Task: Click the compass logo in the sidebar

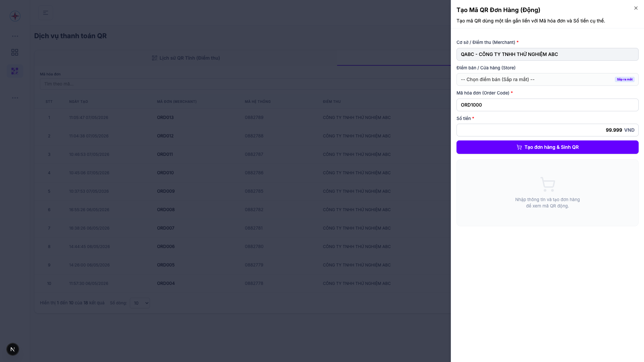Action: pos(15,16)
